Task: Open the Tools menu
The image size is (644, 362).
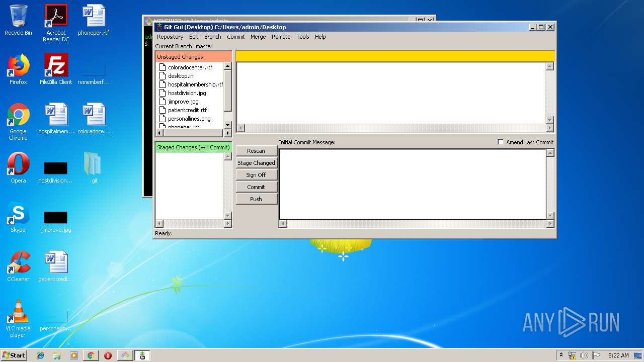Action: [x=302, y=37]
